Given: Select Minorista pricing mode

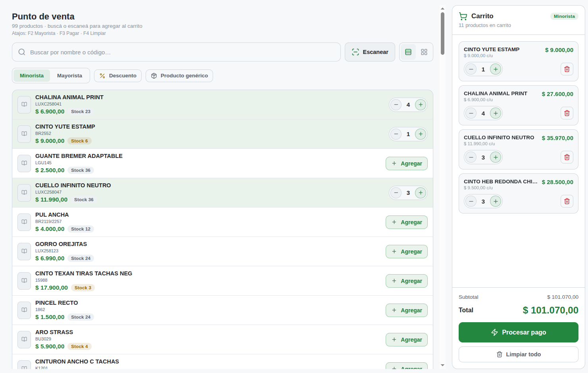Looking at the screenshot, I should [x=32, y=76].
